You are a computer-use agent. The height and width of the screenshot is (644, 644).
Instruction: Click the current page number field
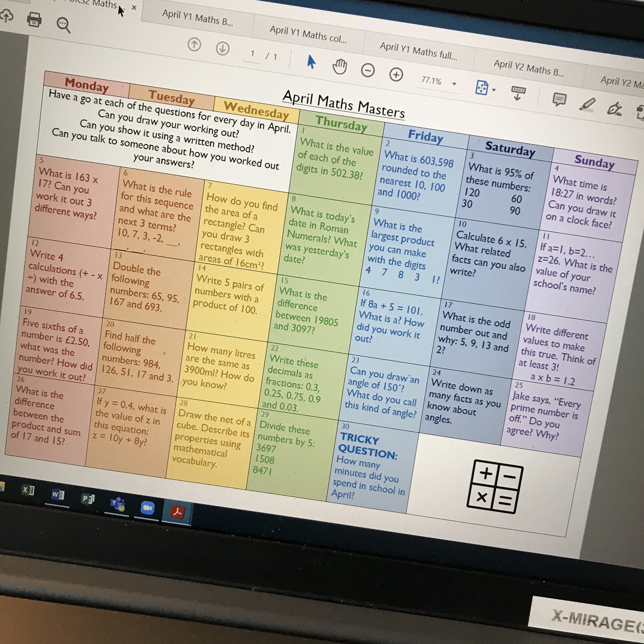[x=253, y=54]
